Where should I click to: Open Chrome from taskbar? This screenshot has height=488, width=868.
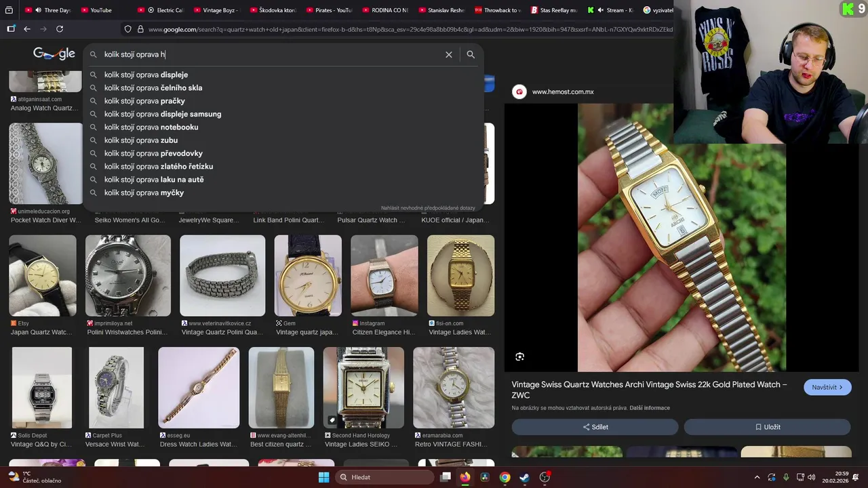pyautogui.click(x=505, y=477)
